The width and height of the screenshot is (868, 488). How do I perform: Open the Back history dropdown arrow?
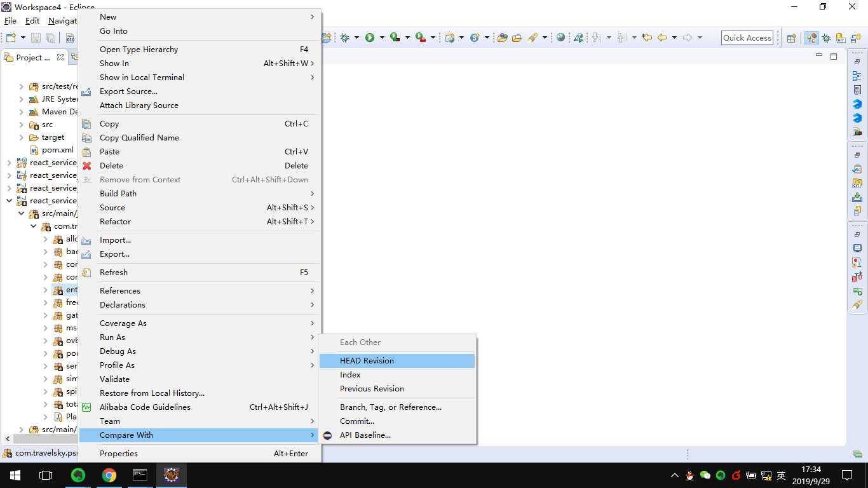tap(674, 38)
